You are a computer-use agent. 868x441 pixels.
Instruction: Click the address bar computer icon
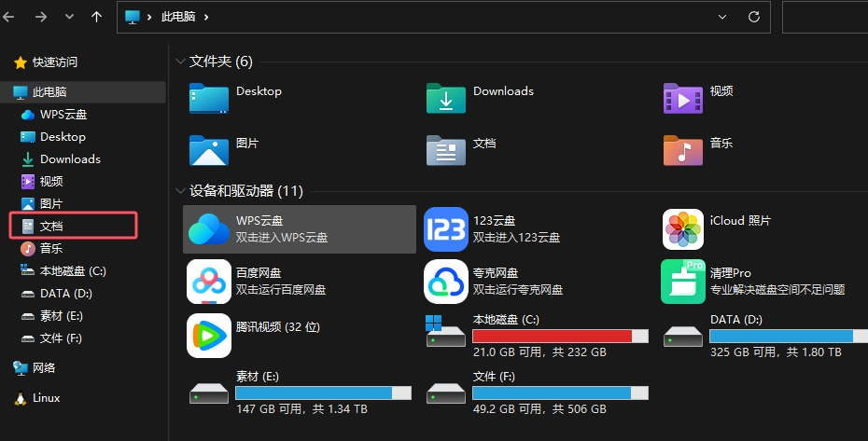(133, 17)
